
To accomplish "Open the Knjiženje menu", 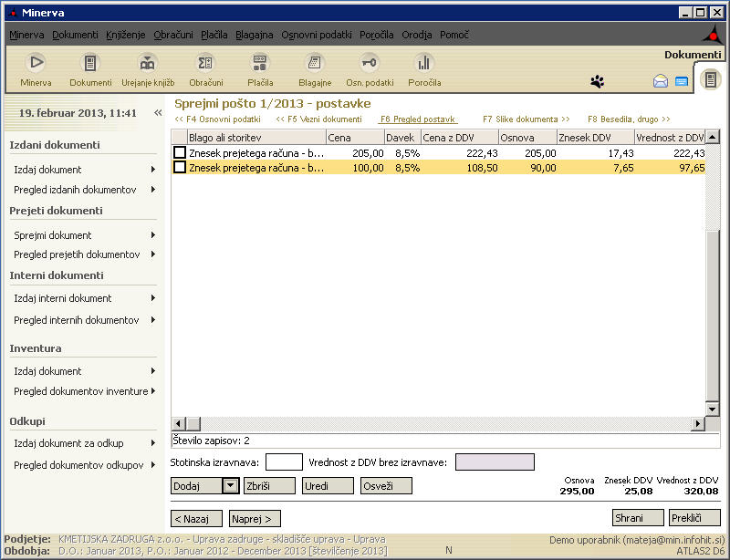I will click(x=125, y=35).
